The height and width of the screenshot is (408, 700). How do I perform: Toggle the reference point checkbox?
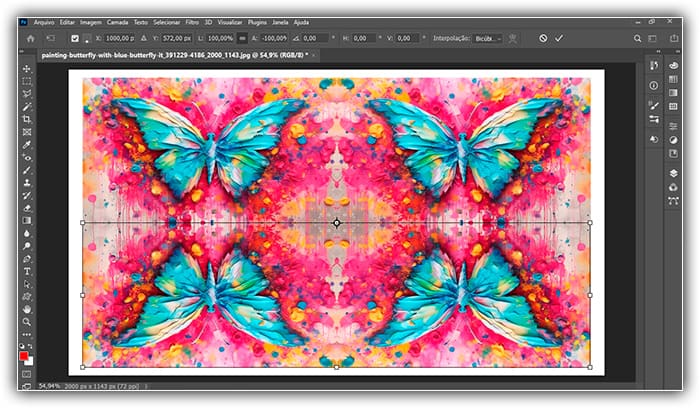(x=74, y=38)
